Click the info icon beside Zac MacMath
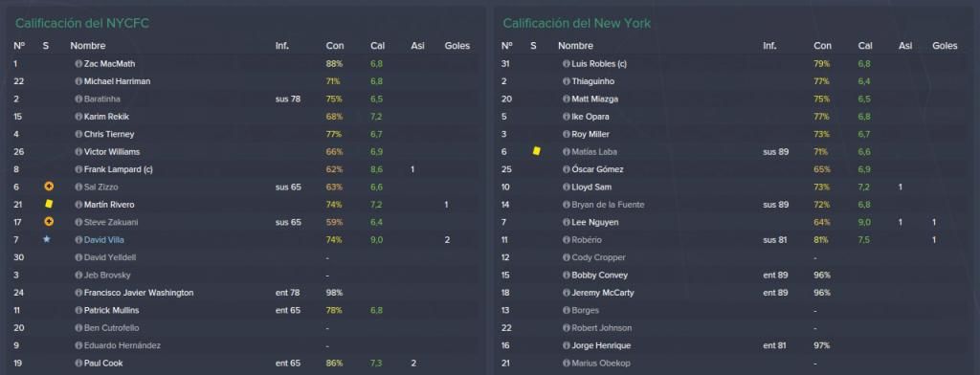This screenshot has width=980, height=375. [78, 64]
